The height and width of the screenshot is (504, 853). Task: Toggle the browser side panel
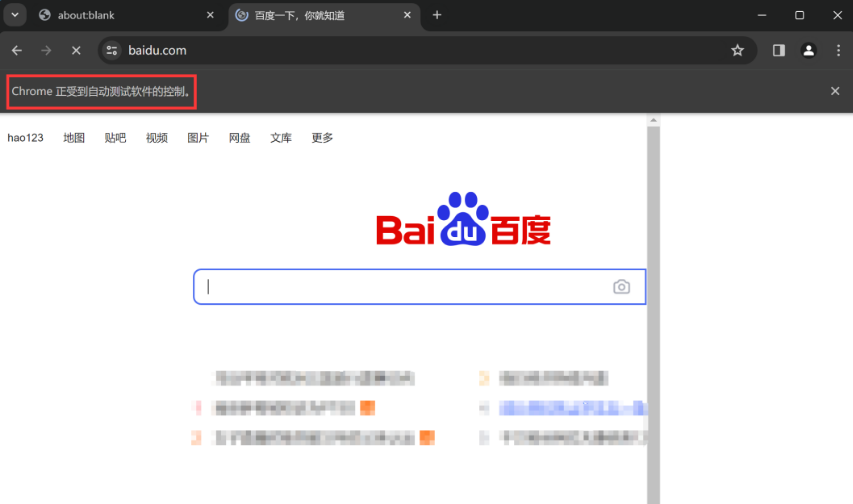pyautogui.click(x=778, y=51)
